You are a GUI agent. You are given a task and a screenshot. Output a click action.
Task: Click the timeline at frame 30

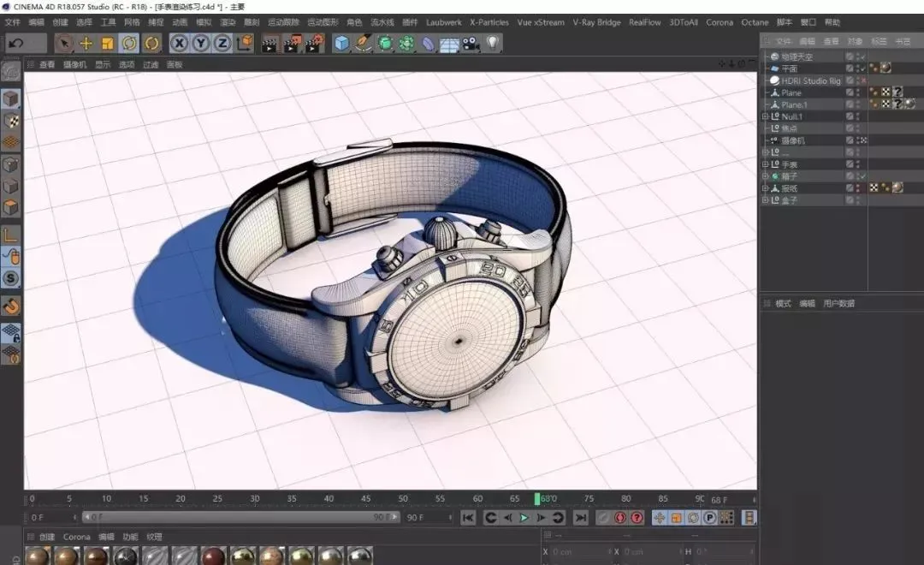pos(255,498)
